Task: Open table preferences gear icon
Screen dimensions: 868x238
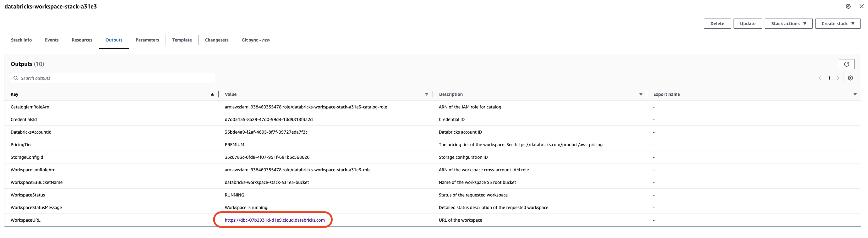Action: [850, 78]
